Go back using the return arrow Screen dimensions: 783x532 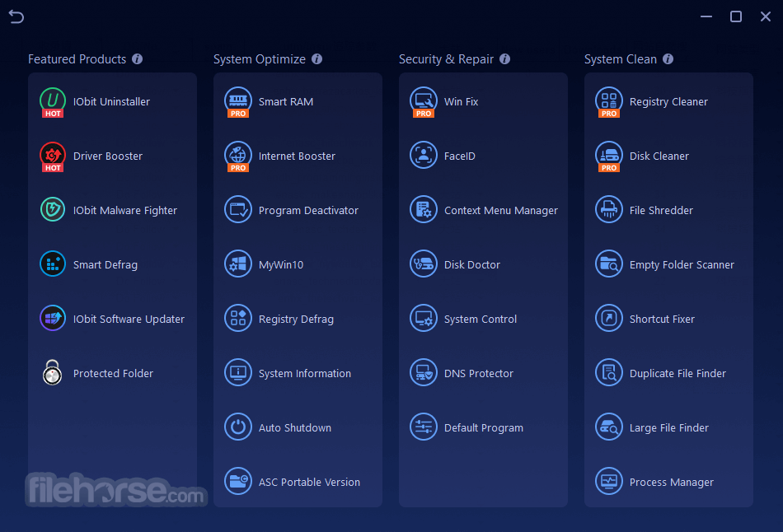16,17
